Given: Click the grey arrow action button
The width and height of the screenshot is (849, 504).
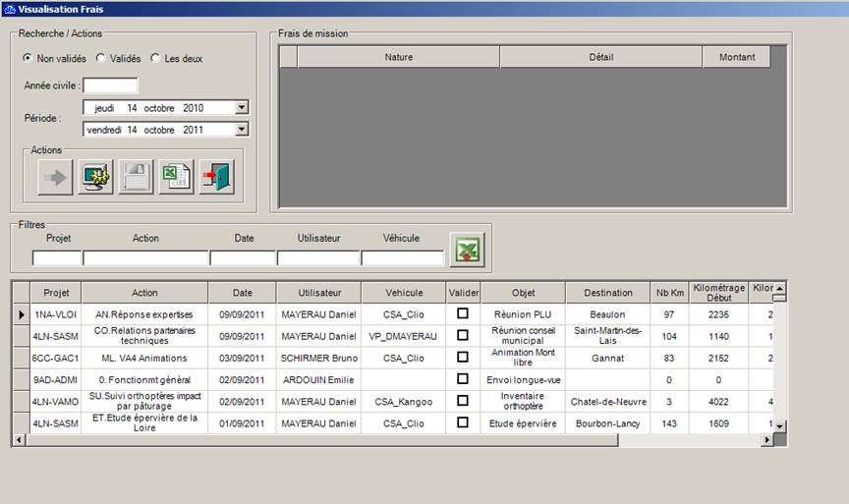Looking at the screenshot, I should pos(55,177).
